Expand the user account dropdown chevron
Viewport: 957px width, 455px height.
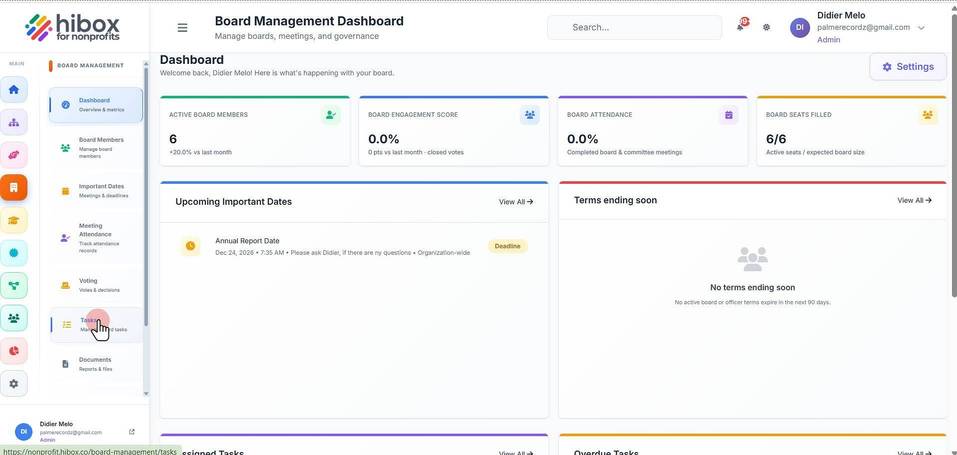tap(921, 27)
